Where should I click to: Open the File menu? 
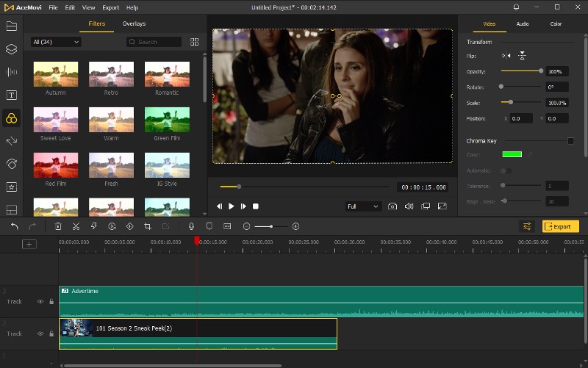tap(53, 7)
